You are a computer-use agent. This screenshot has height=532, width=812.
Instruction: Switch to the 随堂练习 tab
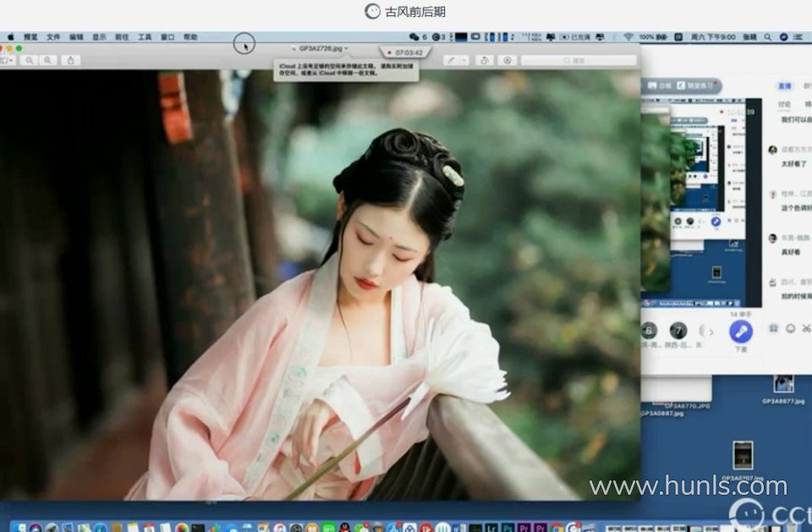pyautogui.click(x=695, y=85)
